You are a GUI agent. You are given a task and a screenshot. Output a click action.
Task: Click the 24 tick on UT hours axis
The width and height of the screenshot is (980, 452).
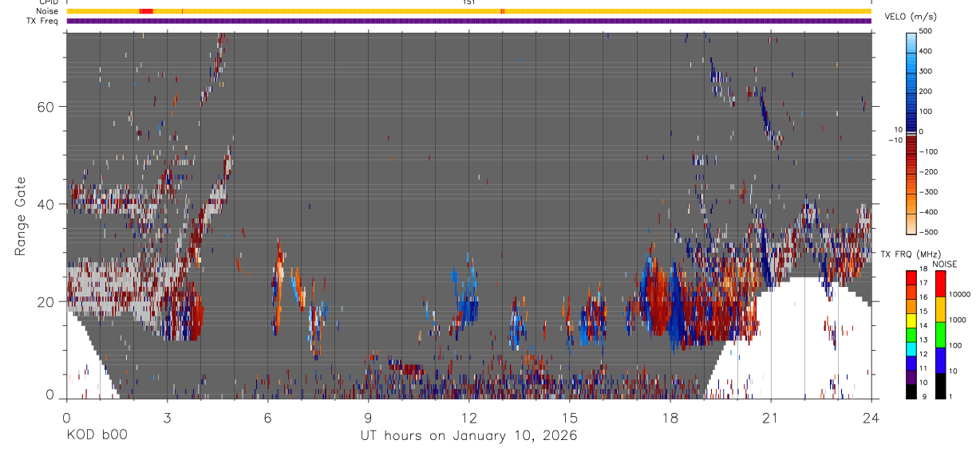871,417
